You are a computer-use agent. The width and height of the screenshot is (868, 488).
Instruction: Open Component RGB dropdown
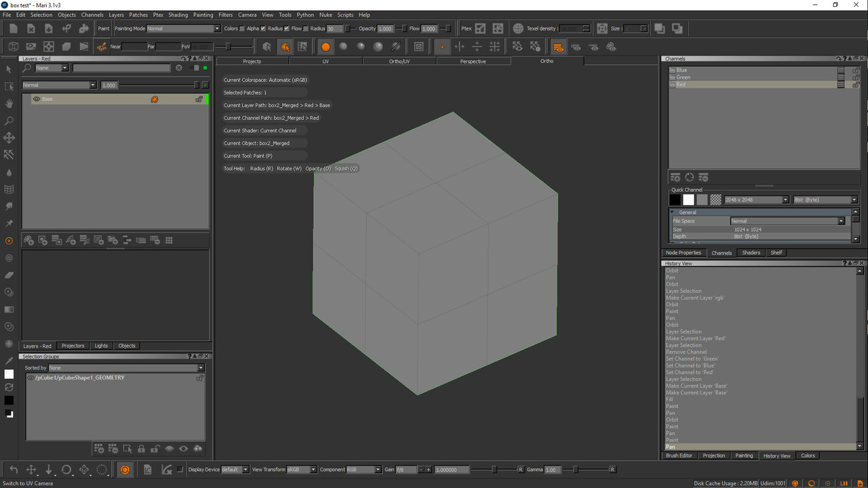point(363,470)
